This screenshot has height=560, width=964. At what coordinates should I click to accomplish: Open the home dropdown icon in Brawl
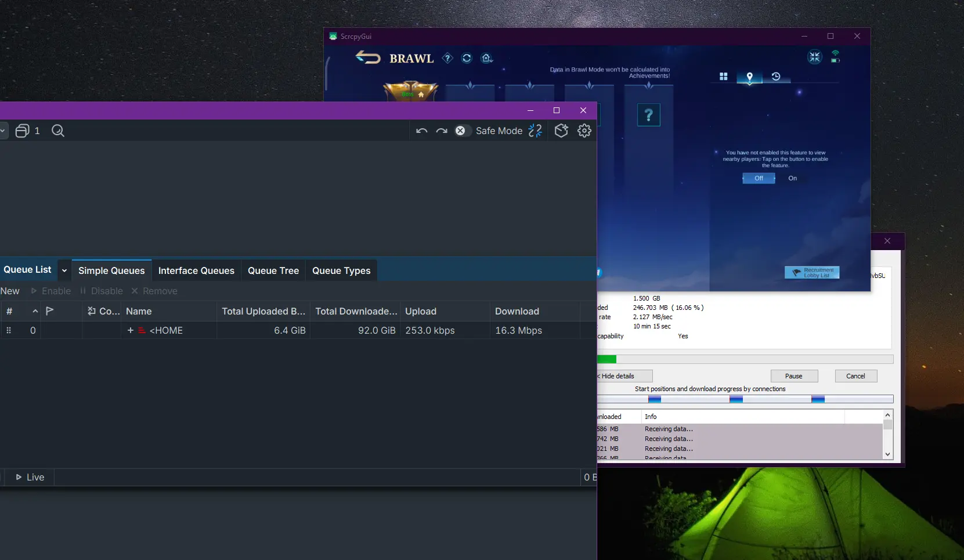point(488,58)
